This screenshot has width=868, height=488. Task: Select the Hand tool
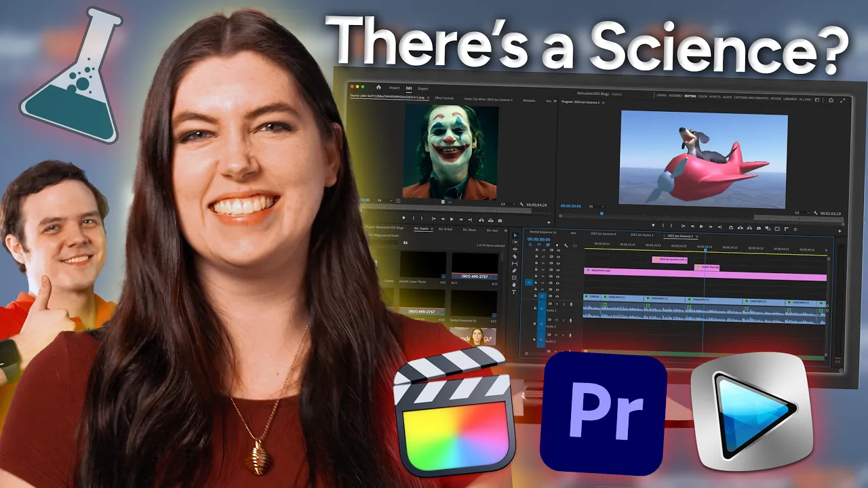514,285
